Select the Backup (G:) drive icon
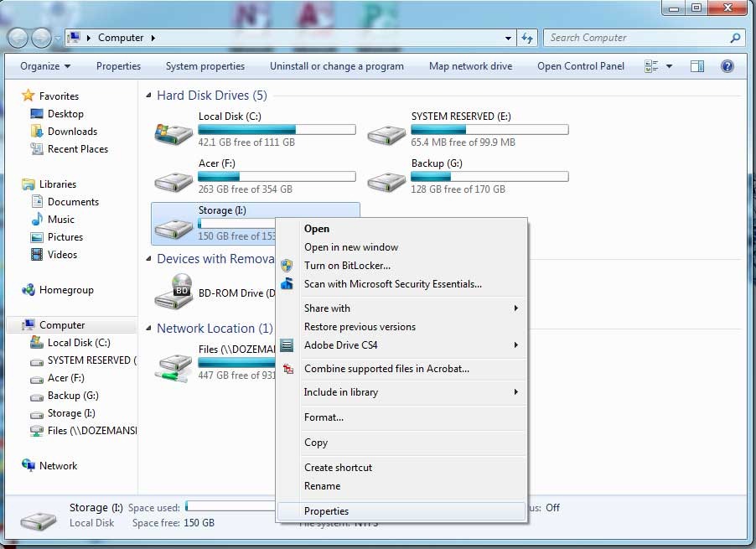The image size is (756, 549). coord(386,181)
